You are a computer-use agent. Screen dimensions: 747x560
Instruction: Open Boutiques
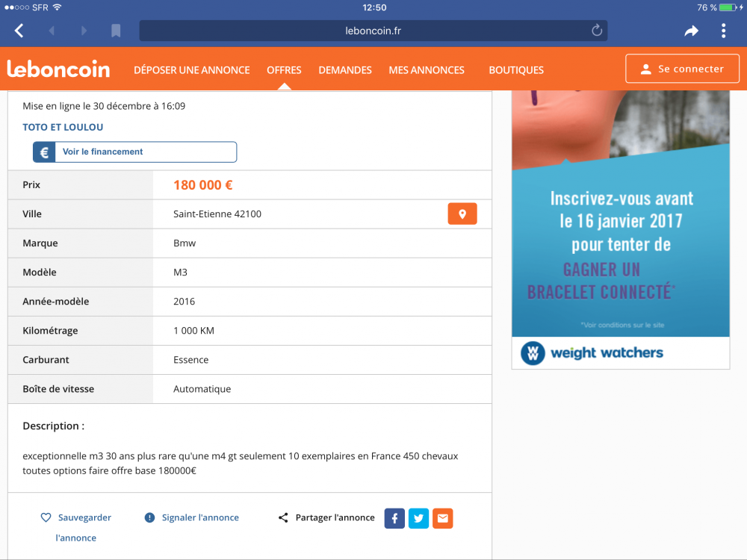click(x=516, y=70)
